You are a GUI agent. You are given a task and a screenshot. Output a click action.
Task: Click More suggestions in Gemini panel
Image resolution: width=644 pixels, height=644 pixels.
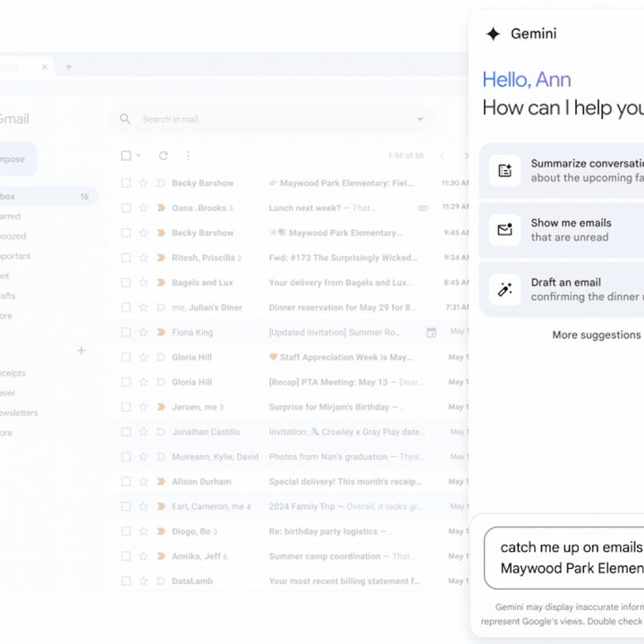[x=597, y=335]
